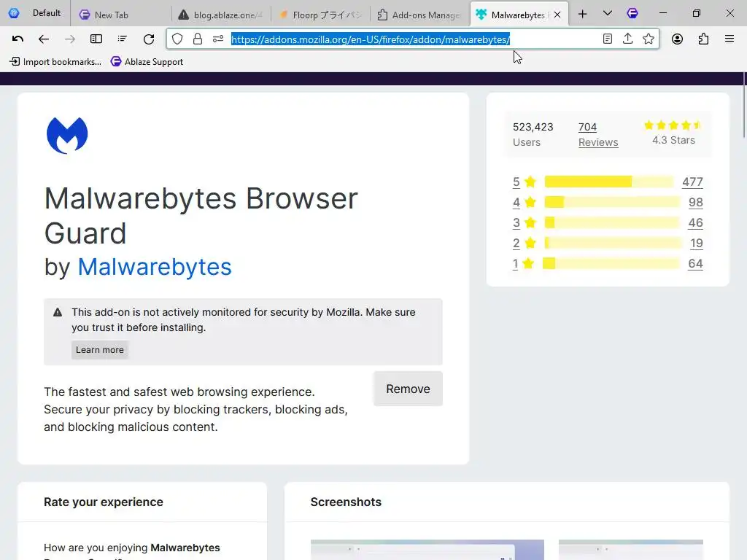Click the "Screenshots" heading
Image resolution: width=747 pixels, height=560 pixels.
click(346, 502)
